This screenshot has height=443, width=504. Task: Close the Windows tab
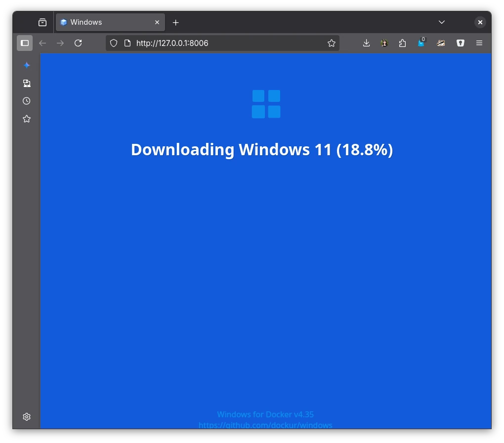pos(157,22)
